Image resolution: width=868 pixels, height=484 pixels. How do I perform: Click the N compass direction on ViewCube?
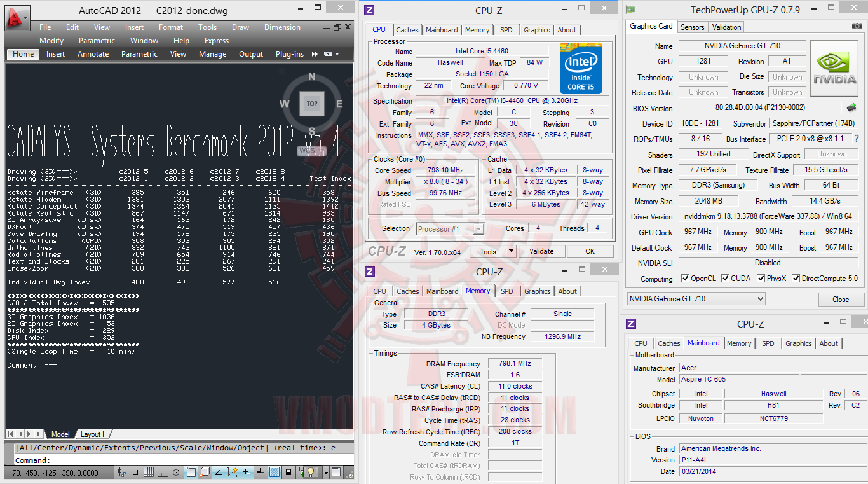coord(311,77)
